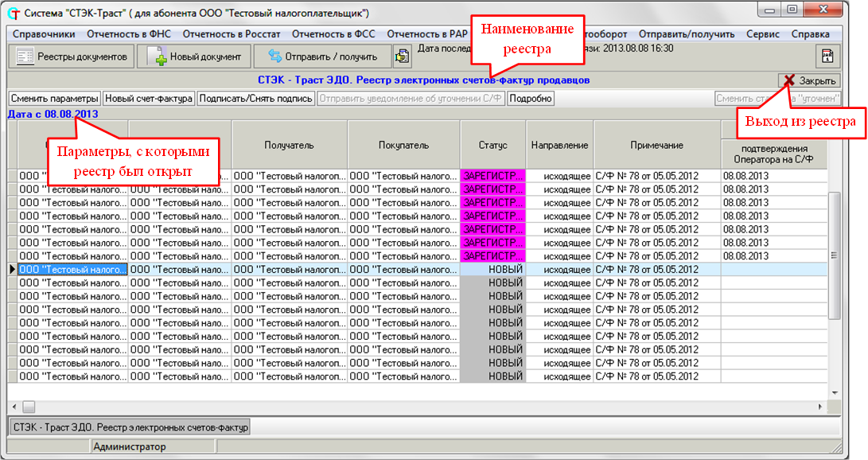Click the СТЭК-Траст application icon in title bar
This screenshot has width=868, height=460.
click(x=14, y=14)
